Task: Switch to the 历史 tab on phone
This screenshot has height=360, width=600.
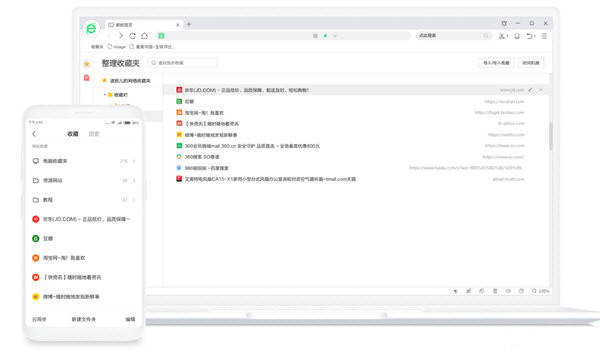Action: [x=94, y=134]
